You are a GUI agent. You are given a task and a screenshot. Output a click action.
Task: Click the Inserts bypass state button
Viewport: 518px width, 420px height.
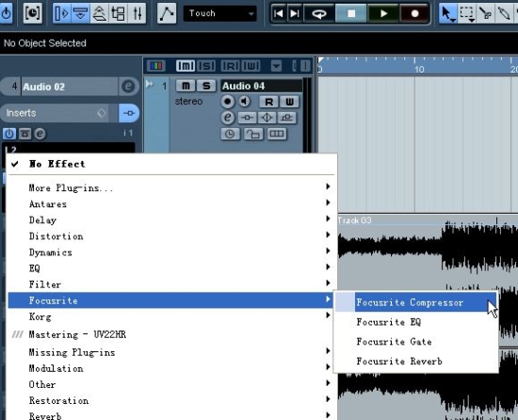129,113
